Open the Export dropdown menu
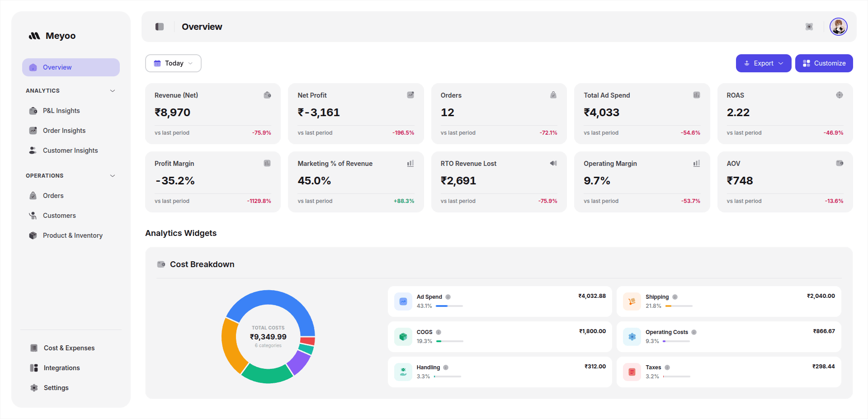 pyautogui.click(x=763, y=63)
